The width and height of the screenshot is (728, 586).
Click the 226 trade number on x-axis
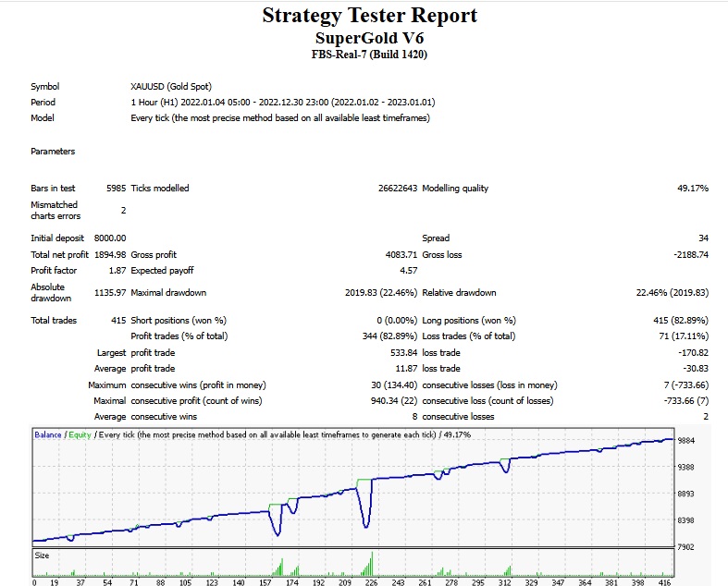coord(372,582)
